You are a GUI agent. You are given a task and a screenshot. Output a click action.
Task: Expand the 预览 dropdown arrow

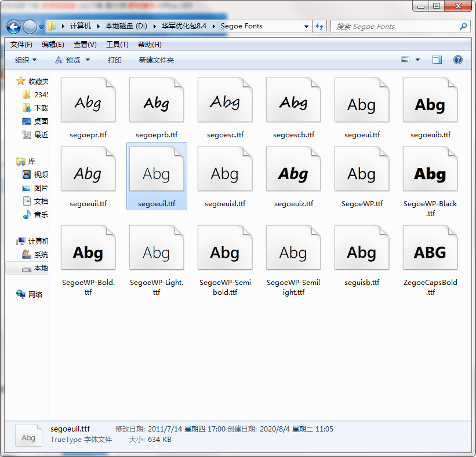[88, 60]
